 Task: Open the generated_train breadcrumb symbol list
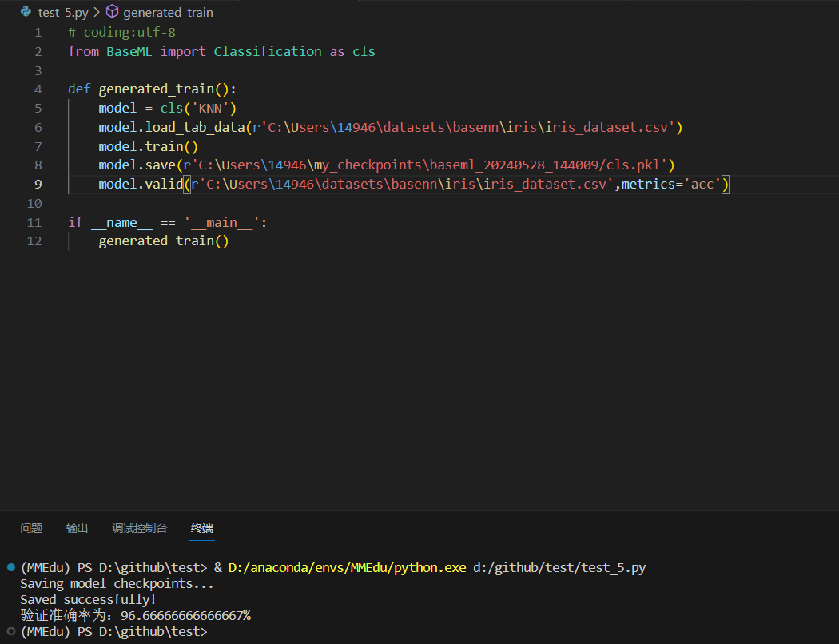click(168, 13)
